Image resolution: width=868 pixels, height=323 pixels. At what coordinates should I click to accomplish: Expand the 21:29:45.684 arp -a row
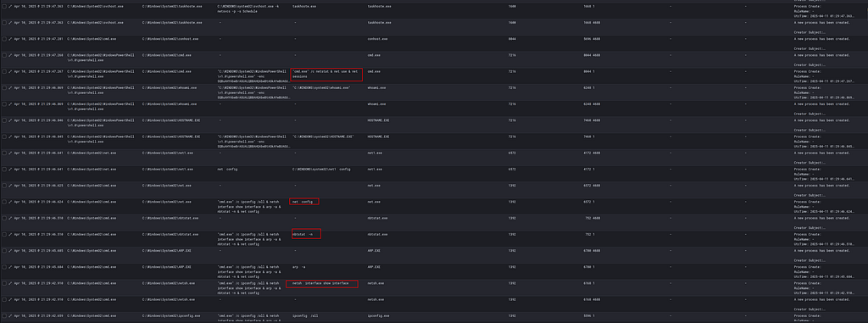point(10,266)
